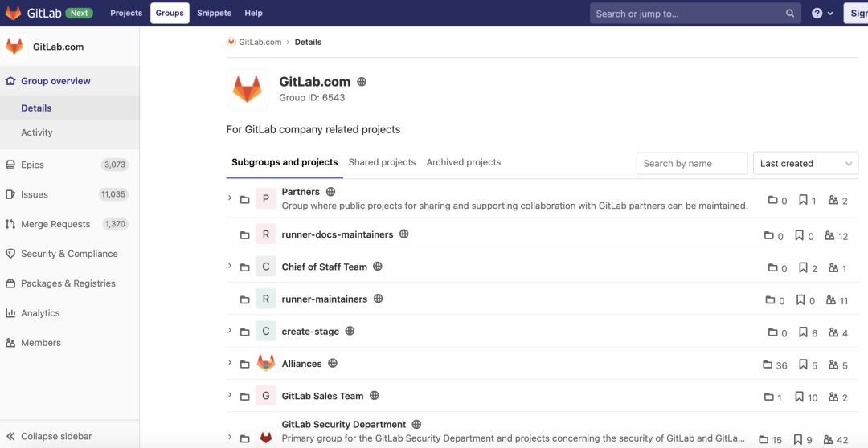Switch to Subgroups and projects tab

(285, 163)
